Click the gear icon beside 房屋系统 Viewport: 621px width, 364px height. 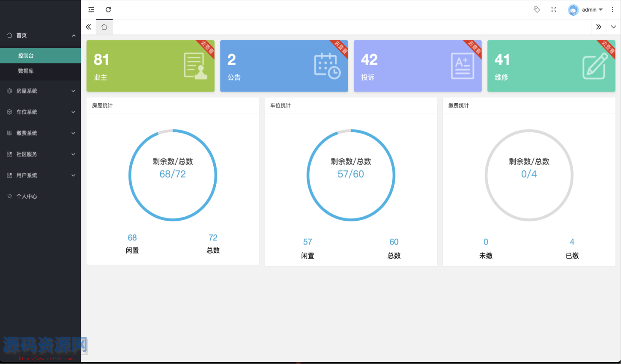[9, 91]
